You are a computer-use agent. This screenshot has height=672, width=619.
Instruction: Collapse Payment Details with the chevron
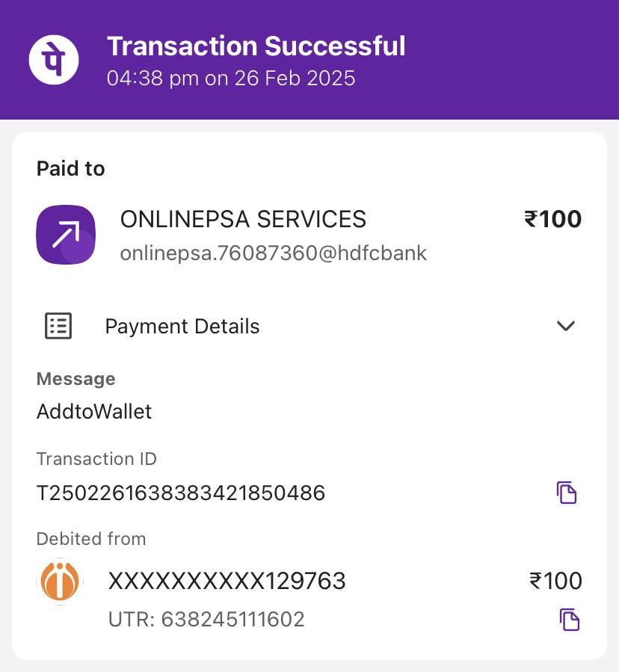(566, 326)
